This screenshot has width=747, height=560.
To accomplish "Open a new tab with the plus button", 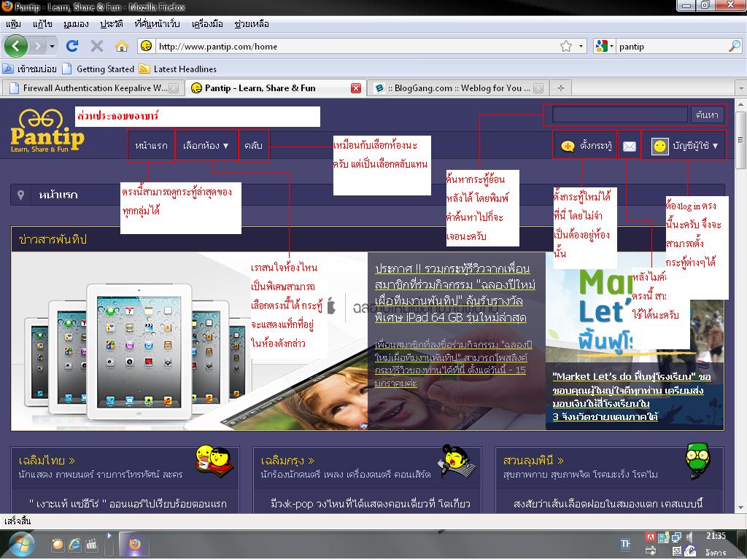I will point(561,88).
